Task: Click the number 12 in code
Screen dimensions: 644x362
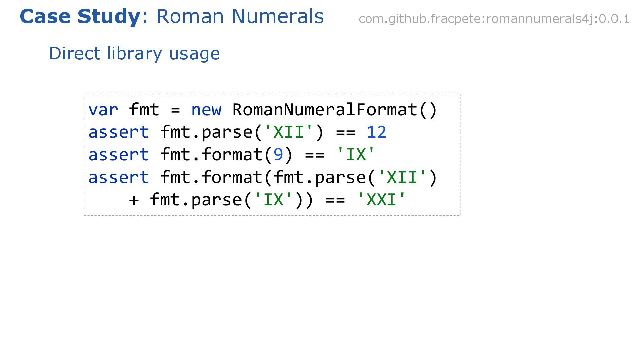Action: (376, 132)
